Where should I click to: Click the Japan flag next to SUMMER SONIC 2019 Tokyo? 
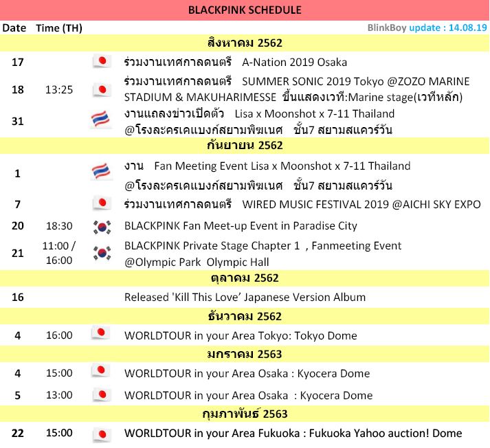pyautogui.click(x=102, y=90)
